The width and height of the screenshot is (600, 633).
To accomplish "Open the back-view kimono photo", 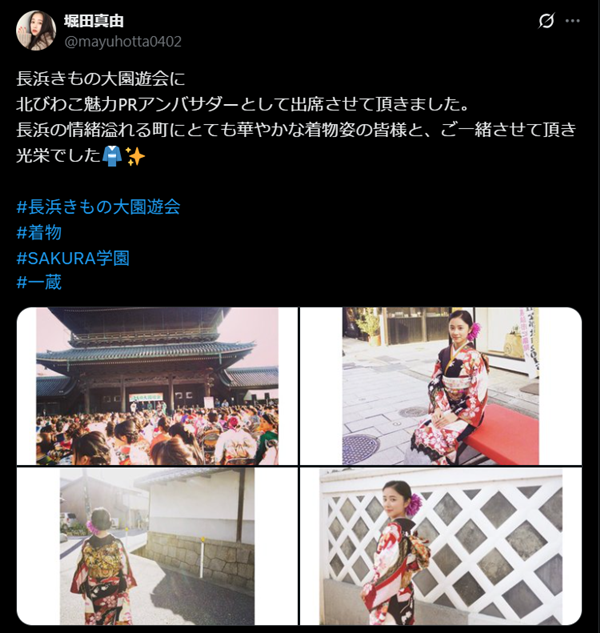I will pos(157,546).
